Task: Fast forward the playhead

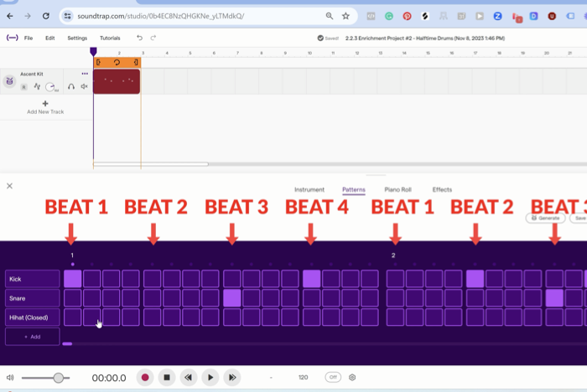Action: (232, 378)
